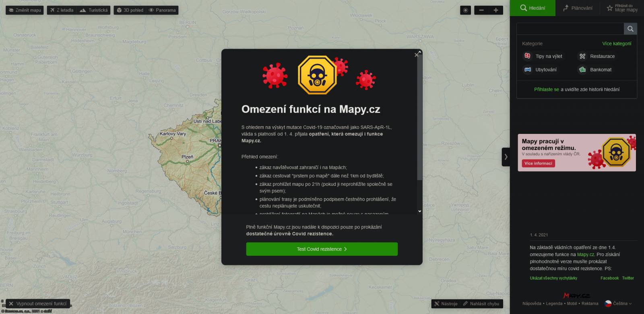This screenshot has height=314, width=644.
Task: Click the Karlovy Vary city label
Action: 173,134
